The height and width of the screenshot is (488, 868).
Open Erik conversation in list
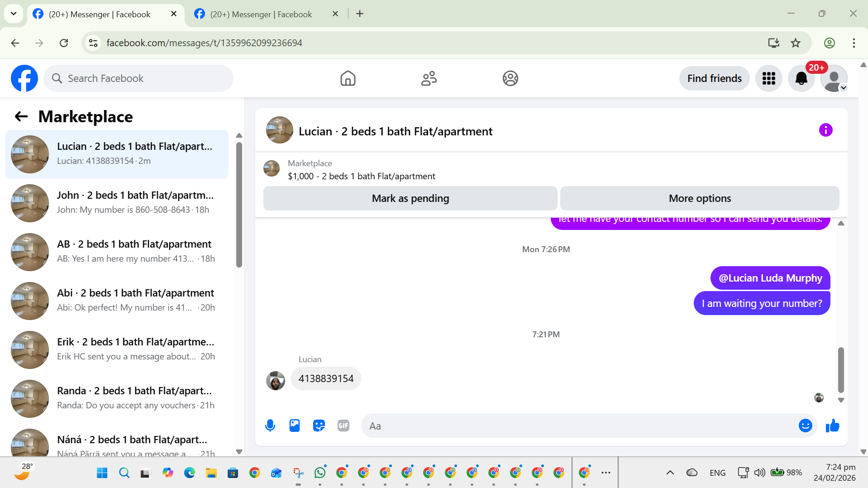(x=117, y=350)
